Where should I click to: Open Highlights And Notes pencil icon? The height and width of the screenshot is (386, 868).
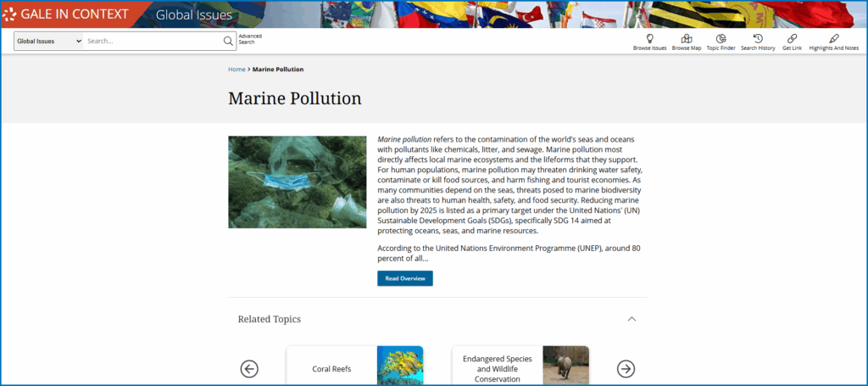[x=833, y=39]
